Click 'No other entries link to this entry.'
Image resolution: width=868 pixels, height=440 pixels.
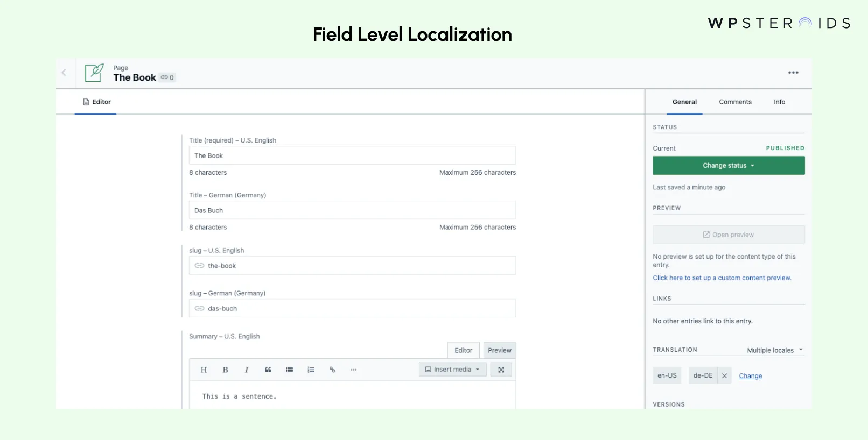click(x=702, y=321)
